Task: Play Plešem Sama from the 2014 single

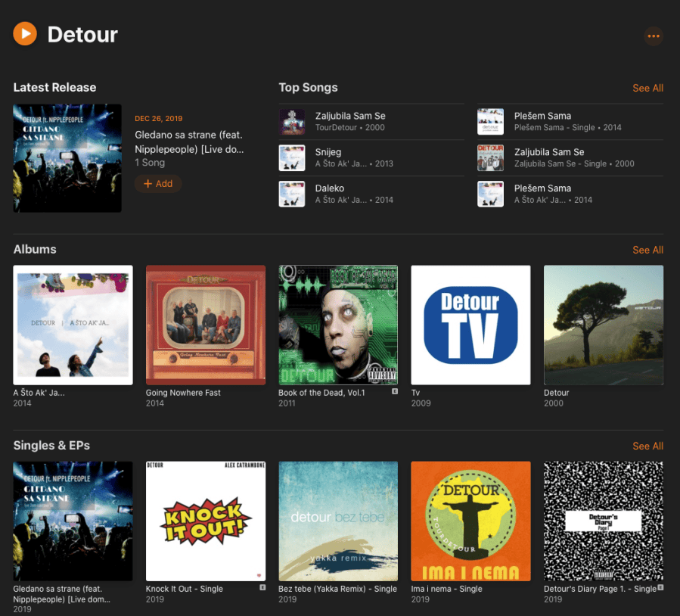Action: tap(570, 122)
